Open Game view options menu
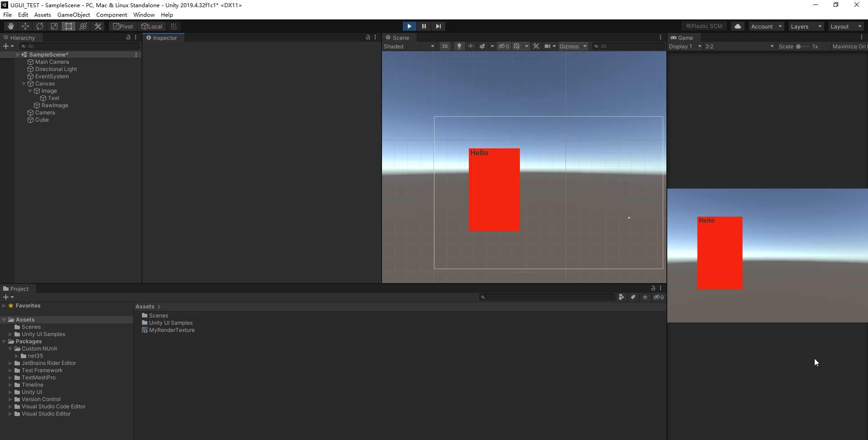This screenshot has height=440, width=868. [862, 38]
